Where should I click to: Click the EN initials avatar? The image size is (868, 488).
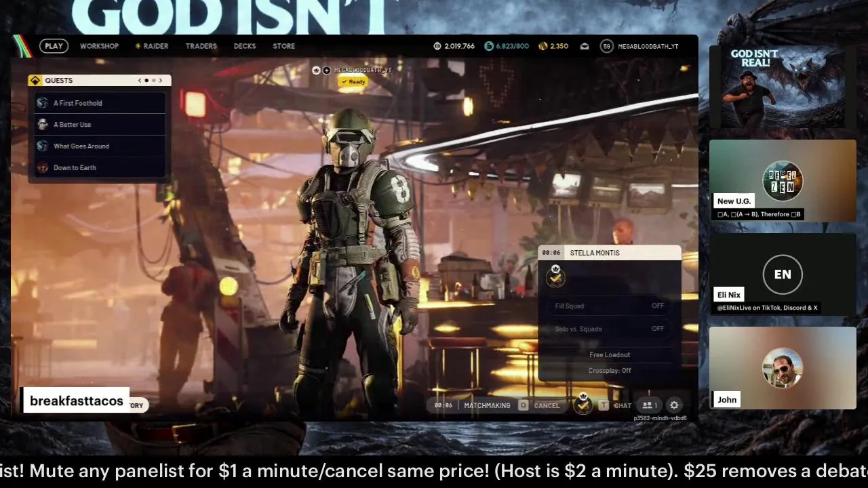783,274
